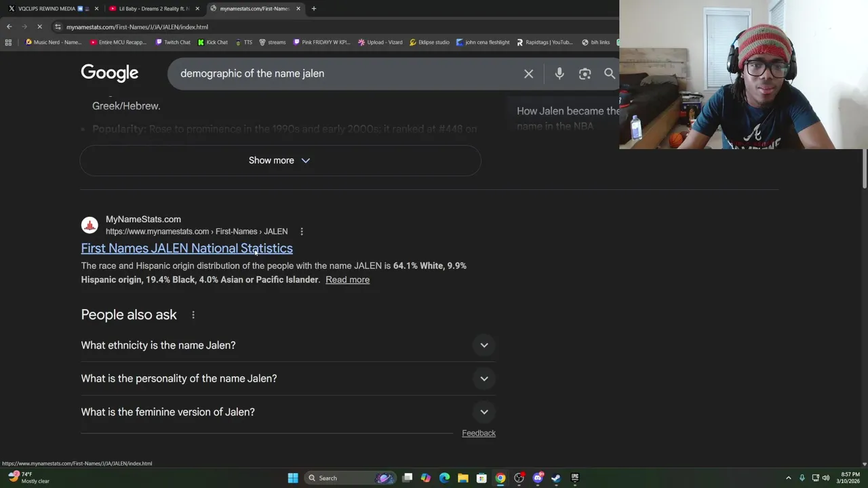Open the Chrome apps grid shortcut
Image resolution: width=868 pixels, height=488 pixels.
click(8, 42)
